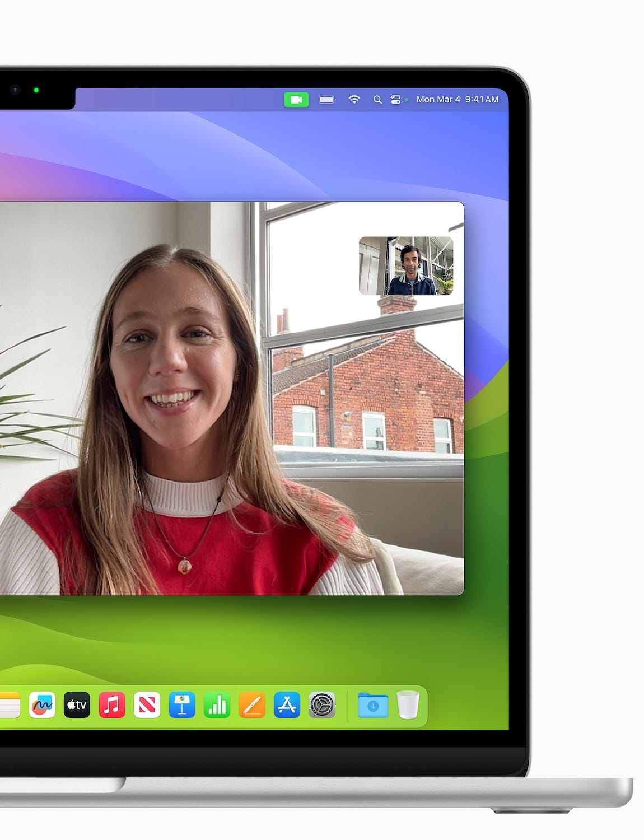
Task: Open Spotlight search magnifier
Action: pyautogui.click(x=377, y=100)
